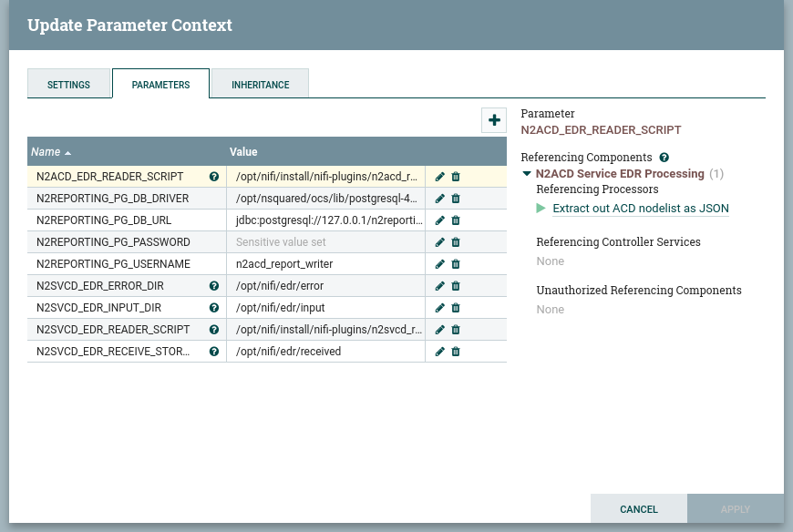Open the INHERITANCE tab

pos(260,85)
